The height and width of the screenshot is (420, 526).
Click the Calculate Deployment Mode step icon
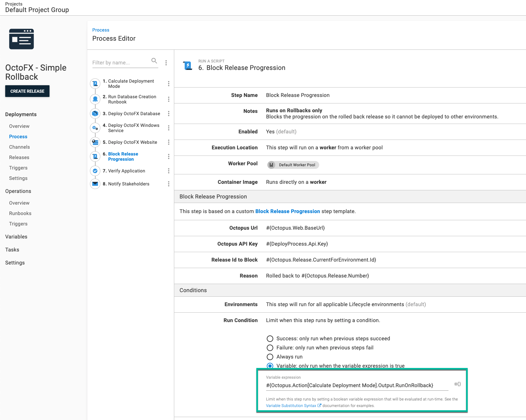coord(95,84)
